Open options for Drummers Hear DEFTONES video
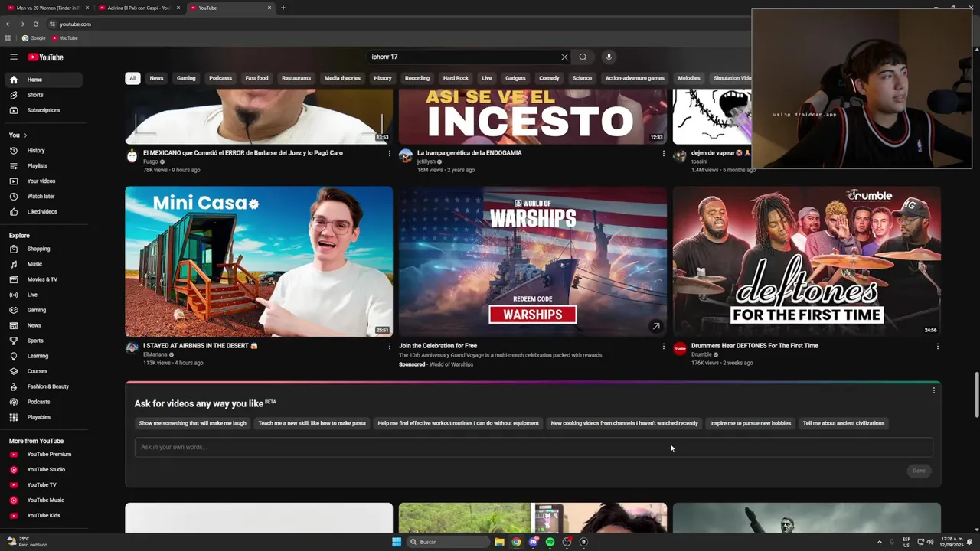Image resolution: width=980 pixels, height=551 pixels. [937, 346]
